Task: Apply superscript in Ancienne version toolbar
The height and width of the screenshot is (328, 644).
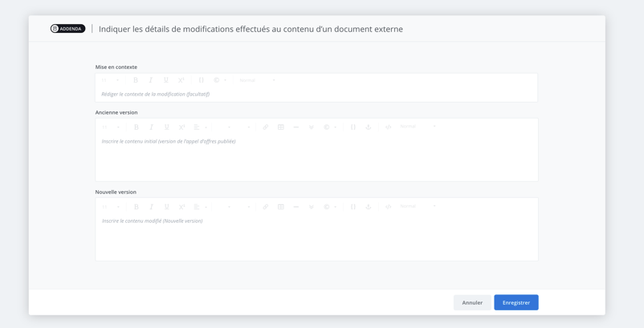Action: click(182, 127)
